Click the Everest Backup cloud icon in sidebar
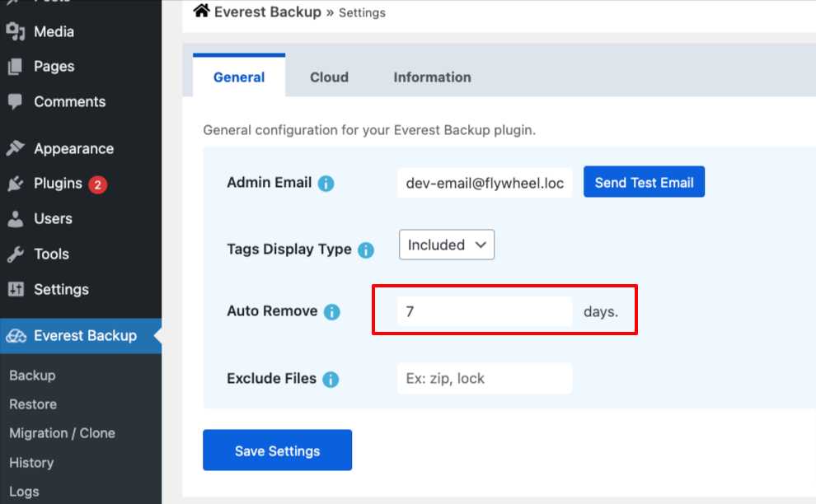The image size is (816, 504). (16, 336)
